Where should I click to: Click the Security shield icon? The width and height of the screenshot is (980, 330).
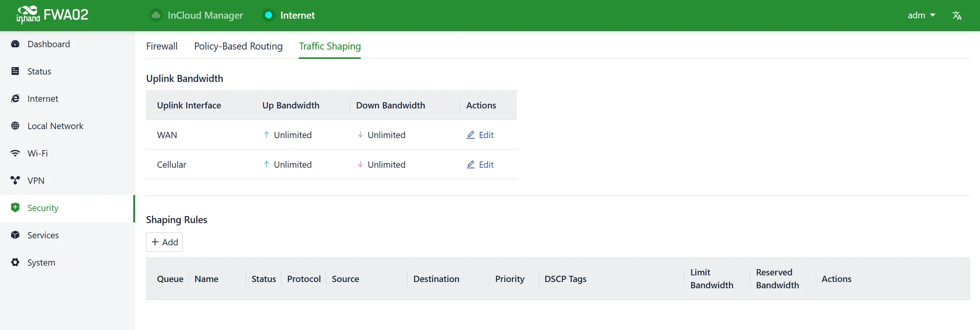click(x=15, y=208)
